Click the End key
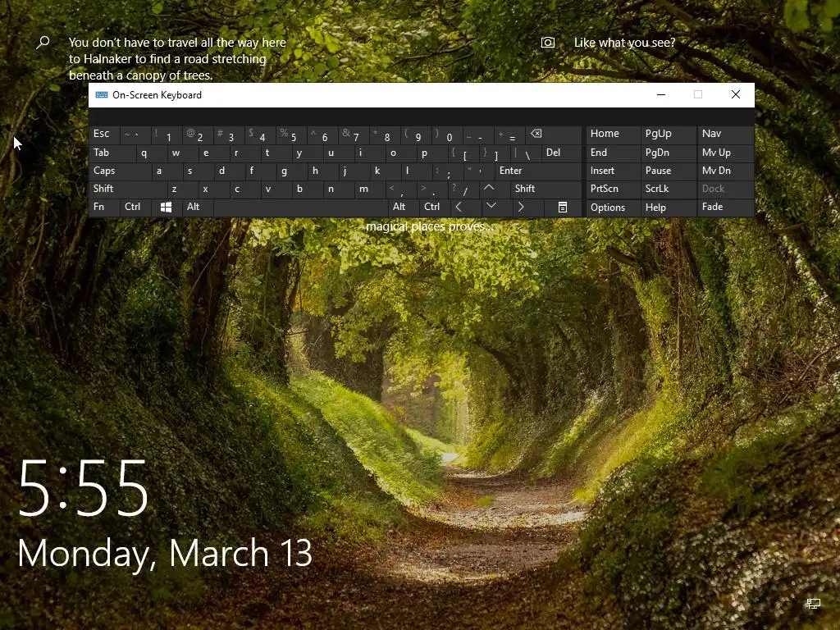 coord(613,153)
